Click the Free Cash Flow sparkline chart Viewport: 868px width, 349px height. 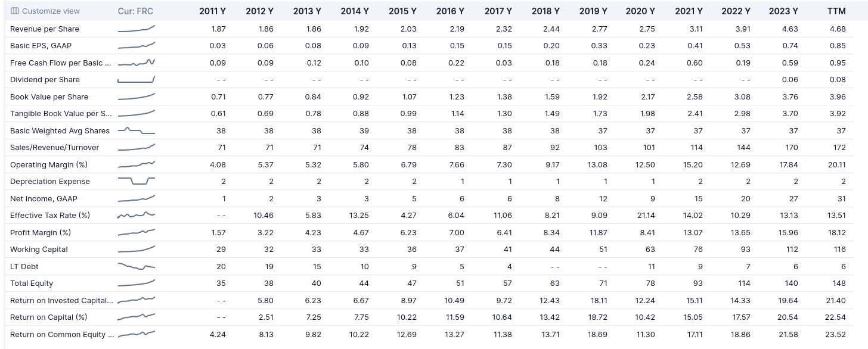click(137, 63)
